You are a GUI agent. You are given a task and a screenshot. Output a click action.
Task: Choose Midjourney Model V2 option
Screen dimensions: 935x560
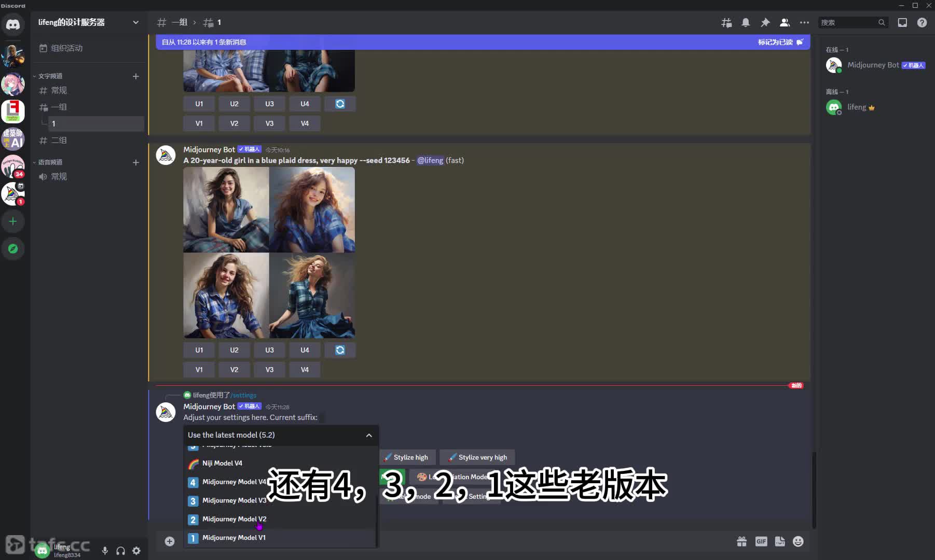coord(280,519)
